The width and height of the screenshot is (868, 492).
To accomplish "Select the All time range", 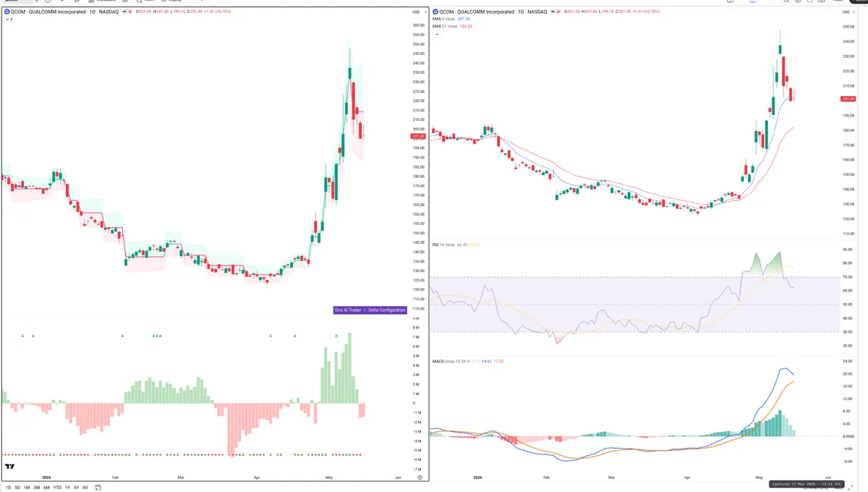I will point(85,488).
